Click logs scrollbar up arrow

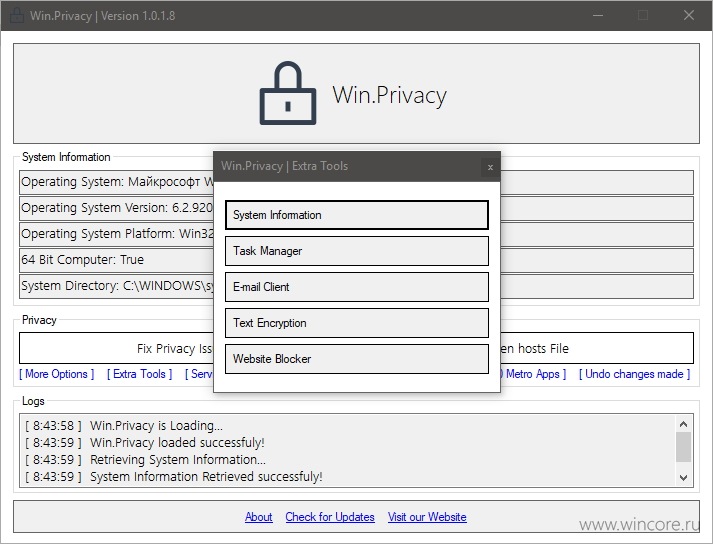[x=683, y=424]
